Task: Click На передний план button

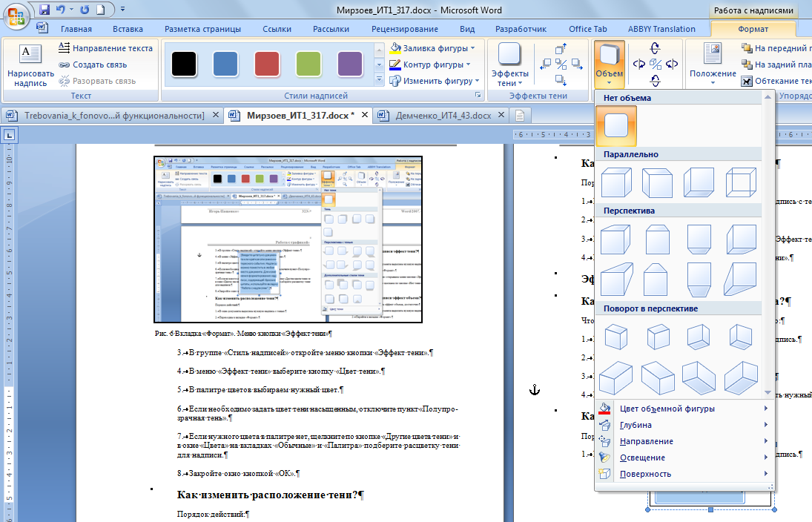Action: [x=775, y=48]
